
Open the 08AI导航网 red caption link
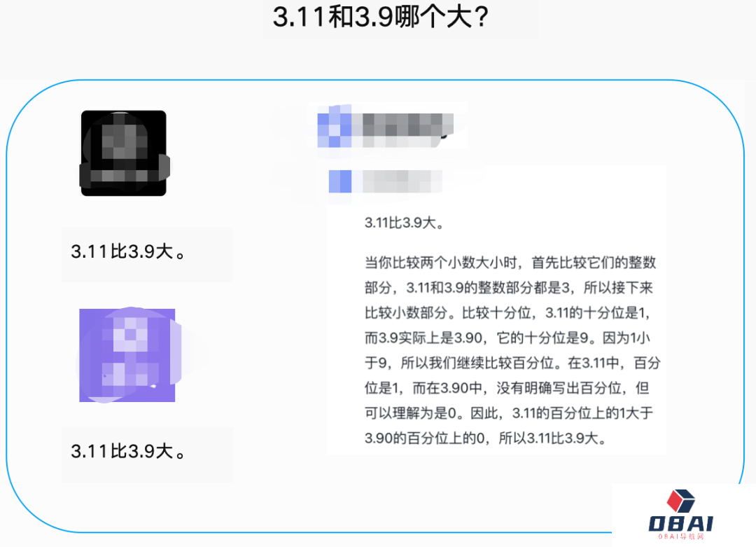pyautogui.click(x=681, y=536)
